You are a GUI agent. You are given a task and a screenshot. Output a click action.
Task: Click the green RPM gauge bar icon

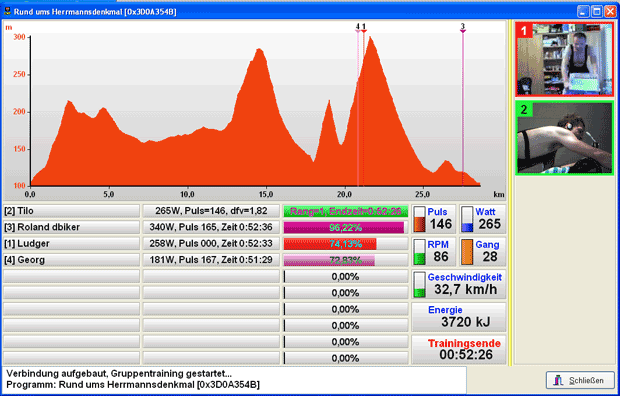[x=419, y=252]
